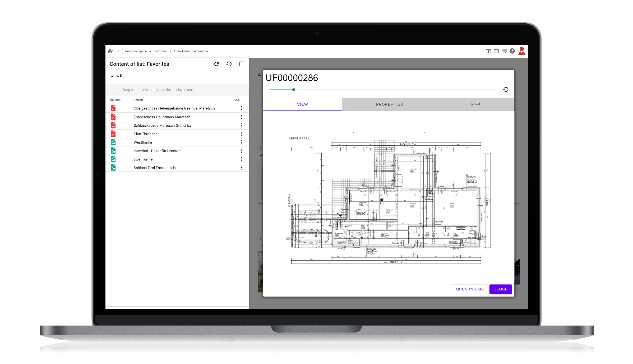The width and height of the screenshot is (633, 364).
Task: Click the history/restore icon in list header
Action: (229, 64)
